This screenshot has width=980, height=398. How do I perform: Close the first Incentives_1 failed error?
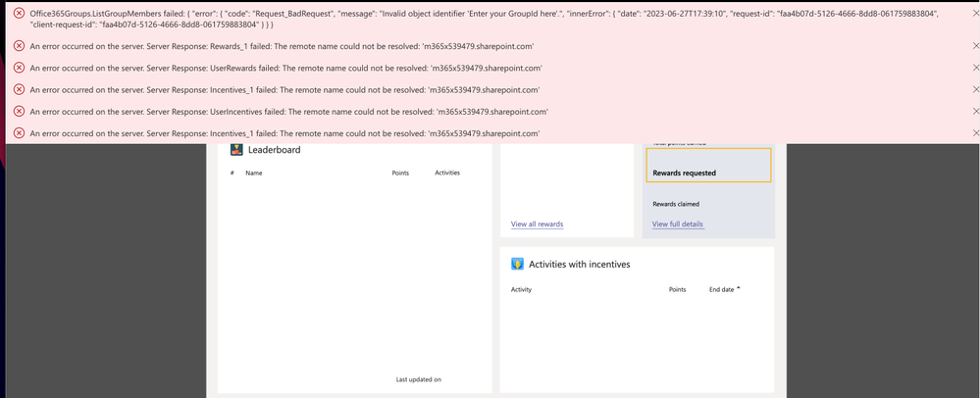point(976,89)
